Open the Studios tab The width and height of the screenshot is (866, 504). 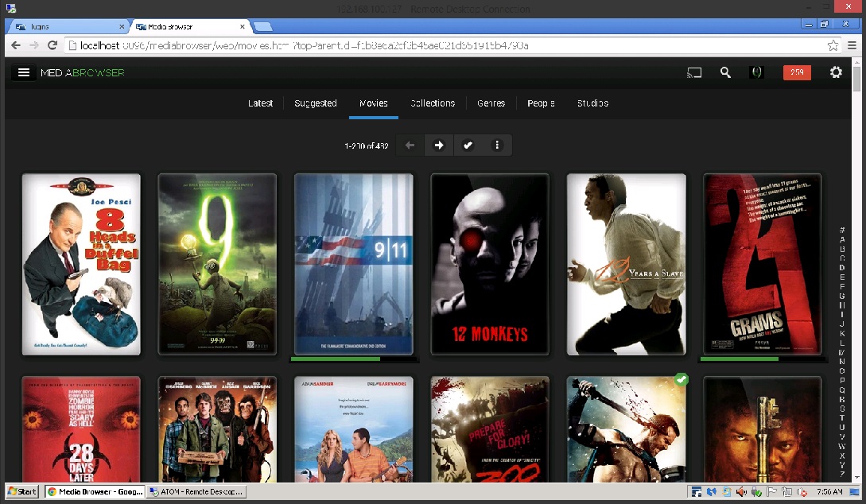pos(592,103)
